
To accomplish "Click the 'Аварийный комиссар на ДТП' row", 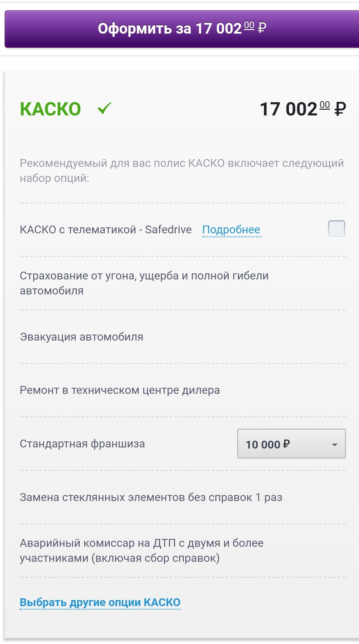I will [141, 550].
